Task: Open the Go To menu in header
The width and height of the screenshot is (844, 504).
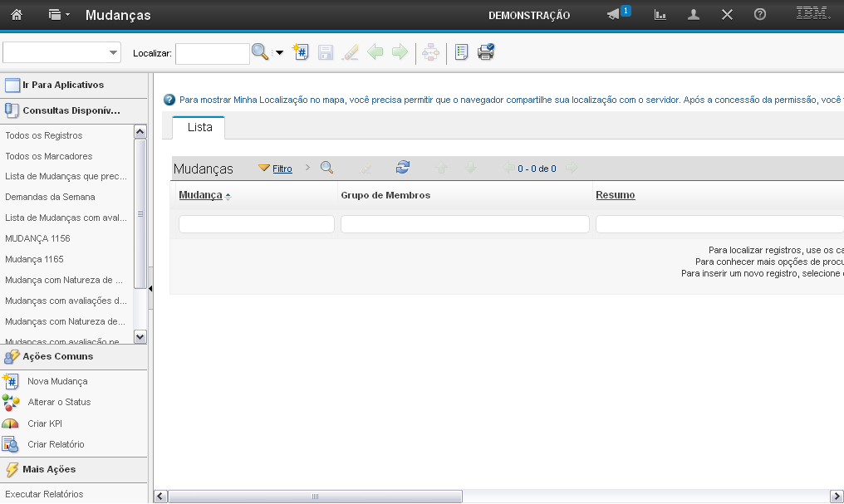Action: pos(58,15)
